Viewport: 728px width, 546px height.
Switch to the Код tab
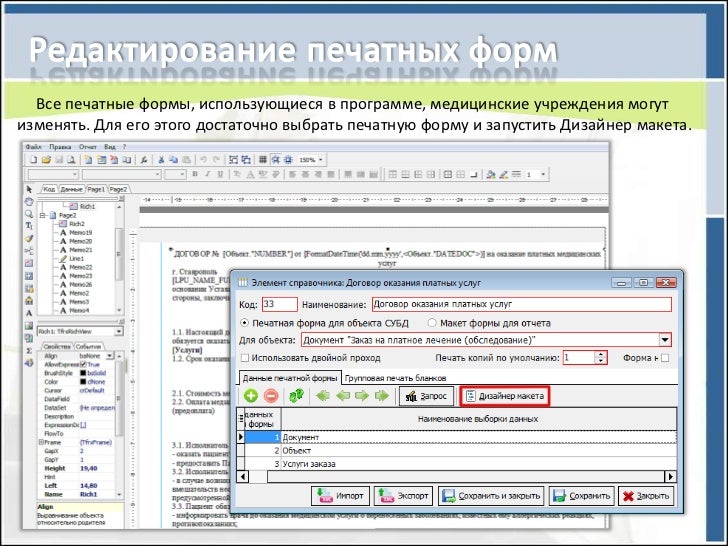49,189
